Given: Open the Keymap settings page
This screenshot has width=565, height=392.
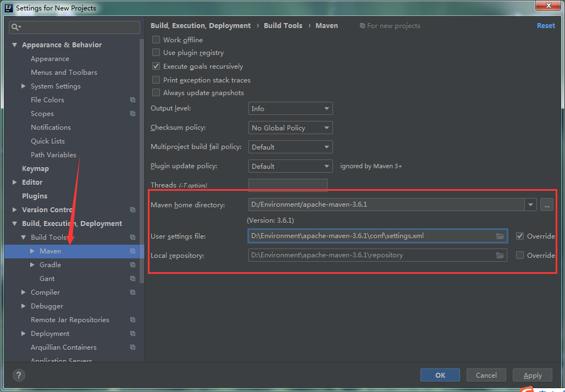Looking at the screenshot, I should (35, 169).
